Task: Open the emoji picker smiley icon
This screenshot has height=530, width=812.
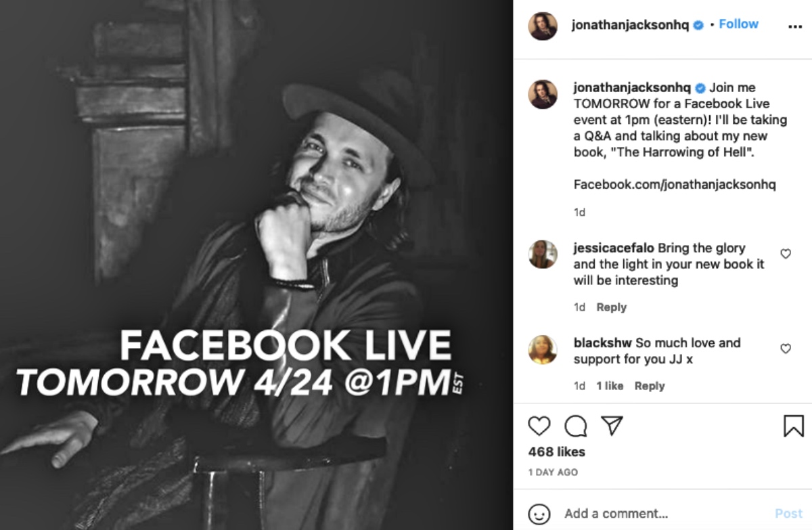Action: tap(539, 514)
